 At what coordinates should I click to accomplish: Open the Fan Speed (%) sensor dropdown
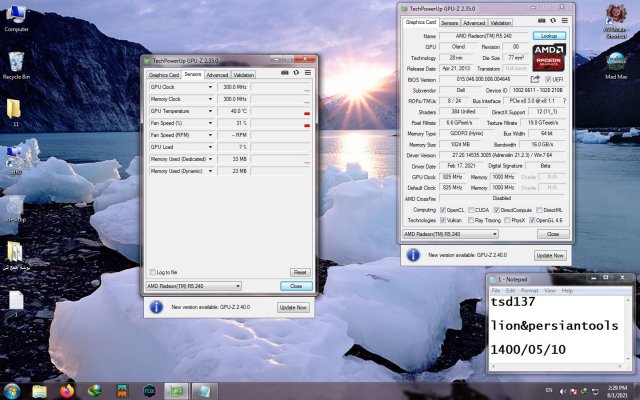(211, 123)
